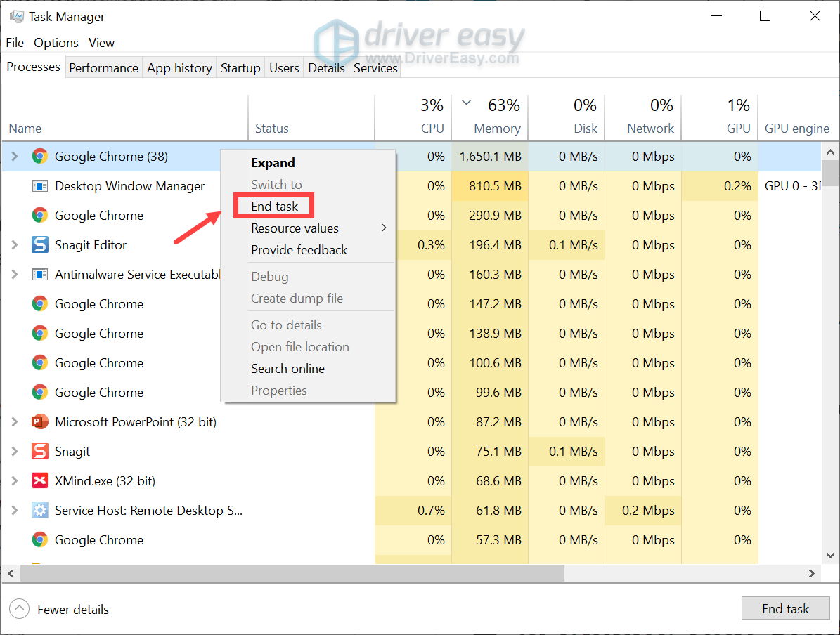Click the Task Manager title bar icon
Viewport: 840px width, 635px height.
coord(17,17)
